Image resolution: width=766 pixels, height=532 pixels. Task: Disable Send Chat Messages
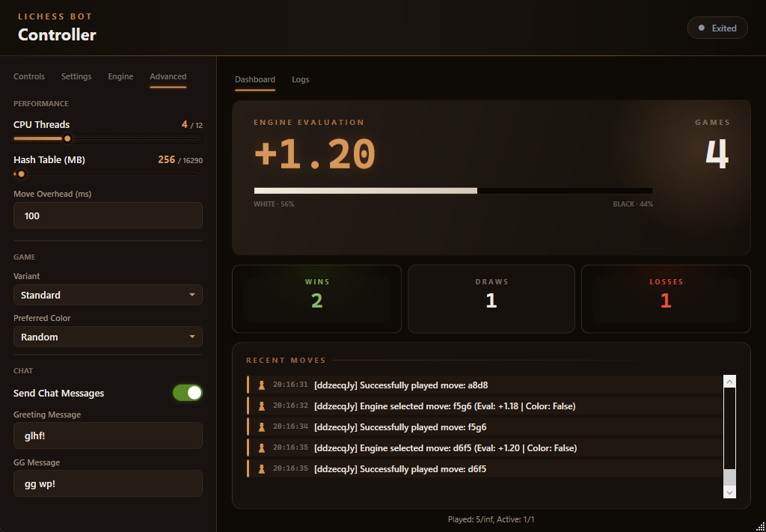(x=187, y=392)
